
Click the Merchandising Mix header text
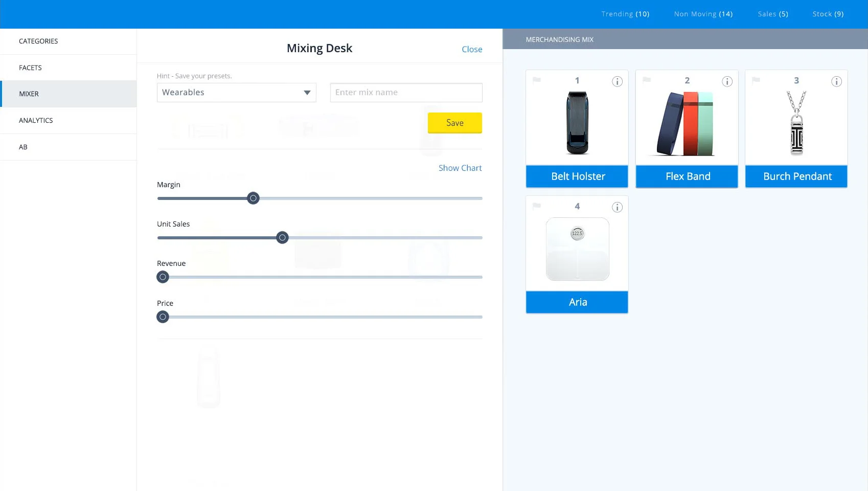pos(560,39)
